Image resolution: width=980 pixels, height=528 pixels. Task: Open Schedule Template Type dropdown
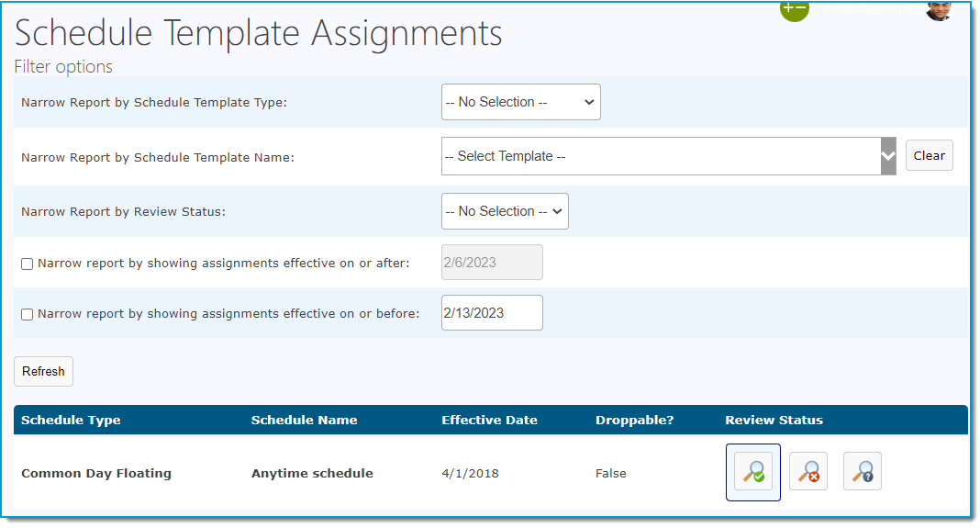[520, 102]
